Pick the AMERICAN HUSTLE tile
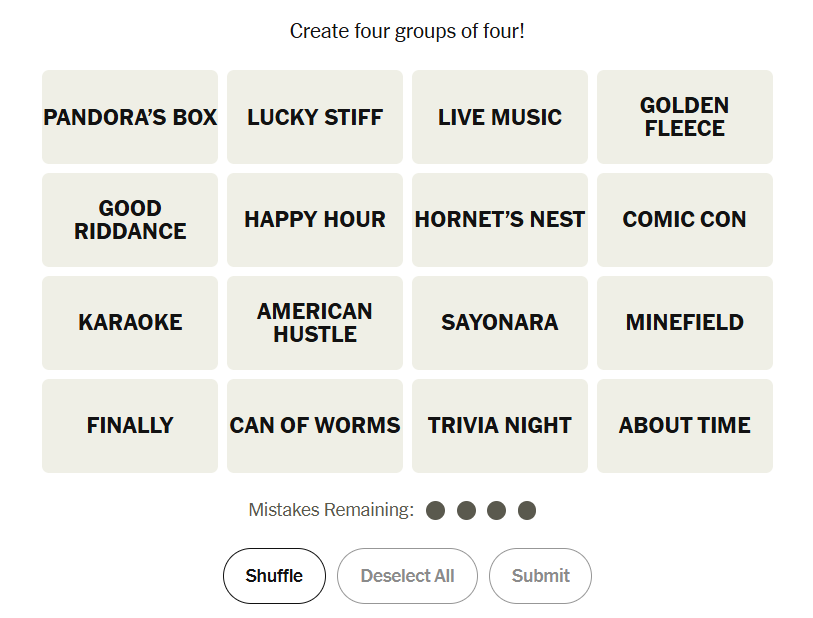813x618 pixels. (315, 323)
